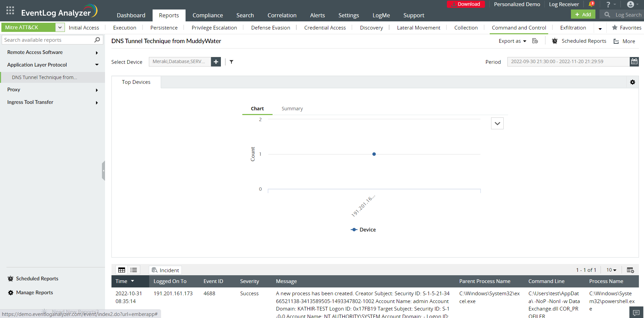The width and height of the screenshot is (644, 318).
Task: Select the Lateral Movement tactic tab
Action: (418, 28)
